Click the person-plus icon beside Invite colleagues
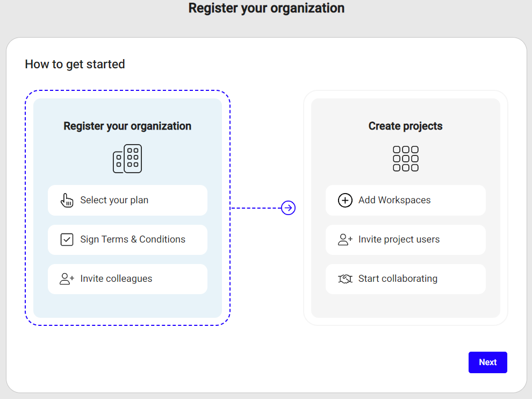This screenshot has width=532, height=399. 67,279
